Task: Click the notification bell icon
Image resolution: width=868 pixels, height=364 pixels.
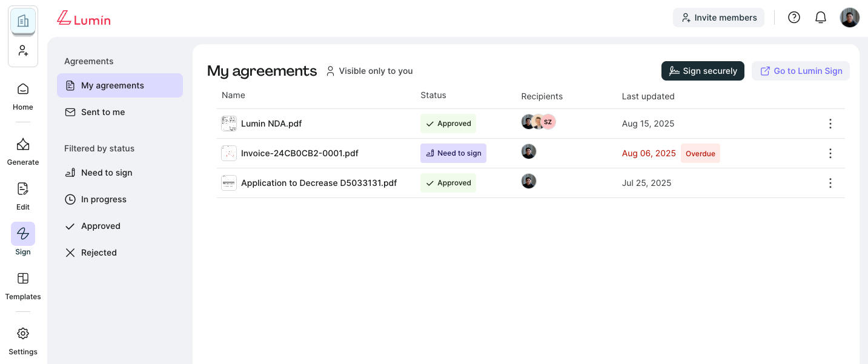Action: click(821, 17)
